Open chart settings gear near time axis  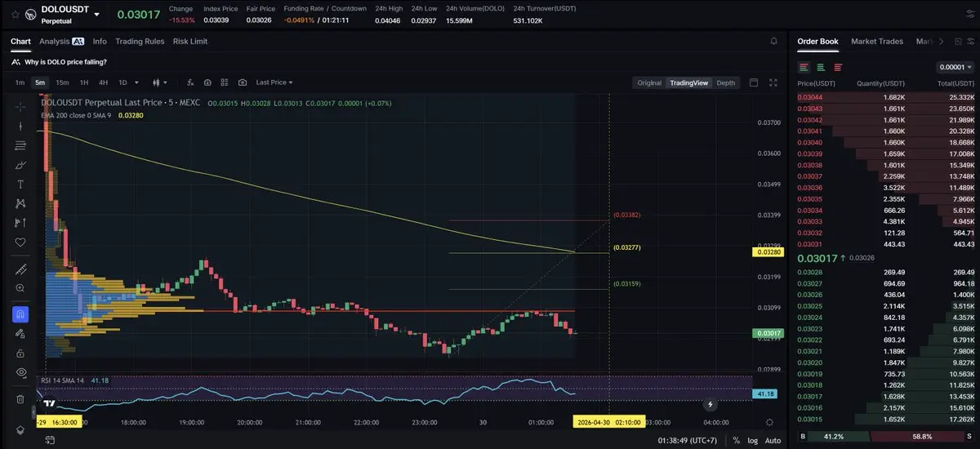tap(769, 422)
